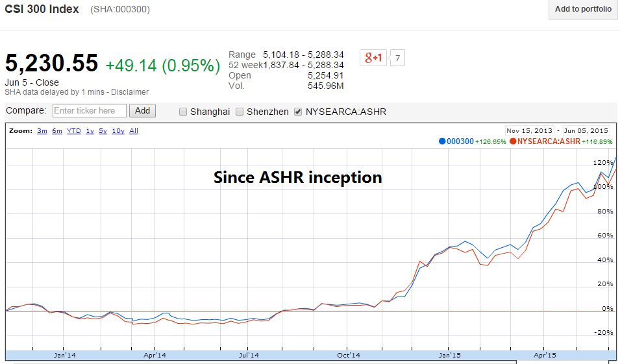Tick the Shenzhen comparison checkbox
The height and width of the screenshot is (364, 620).
click(x=240, y=112)
